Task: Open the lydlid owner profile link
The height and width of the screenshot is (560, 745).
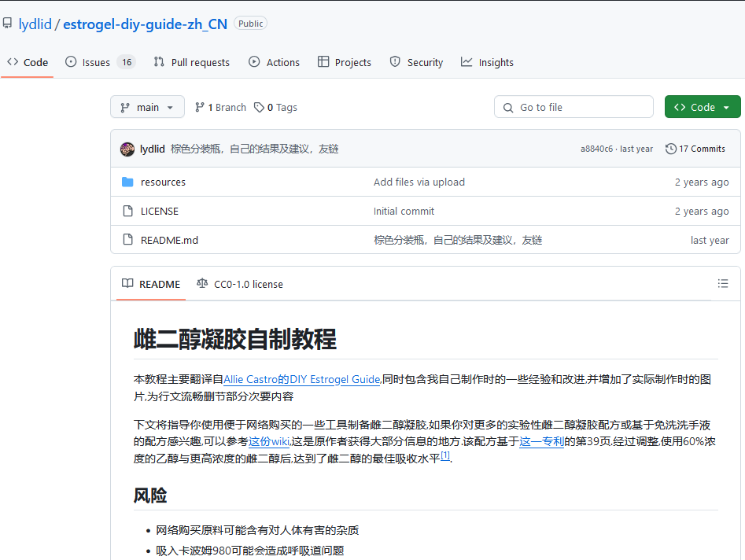Action: 35,24
